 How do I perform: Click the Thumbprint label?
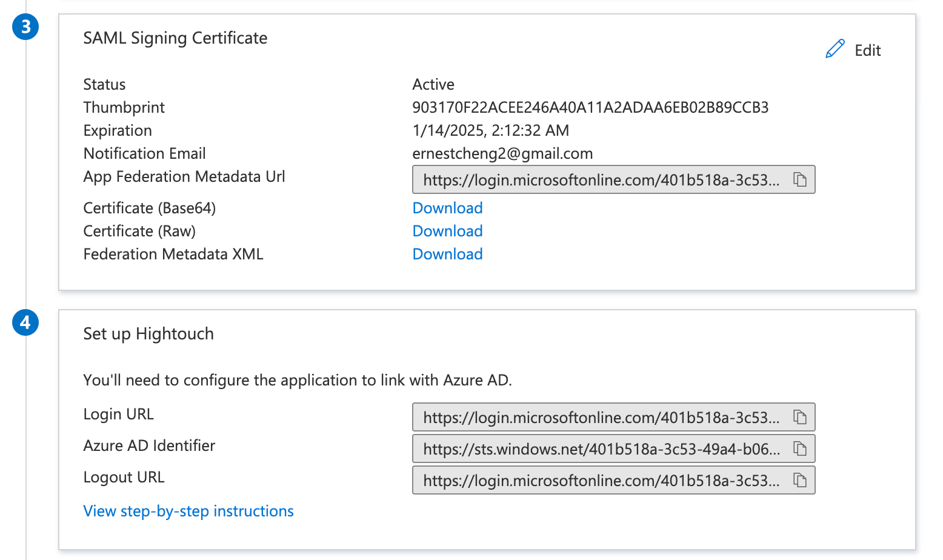(x=124, y=107)
